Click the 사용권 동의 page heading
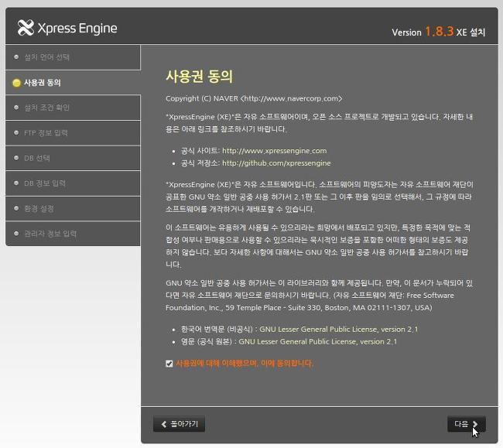 (x=199, y=77)
